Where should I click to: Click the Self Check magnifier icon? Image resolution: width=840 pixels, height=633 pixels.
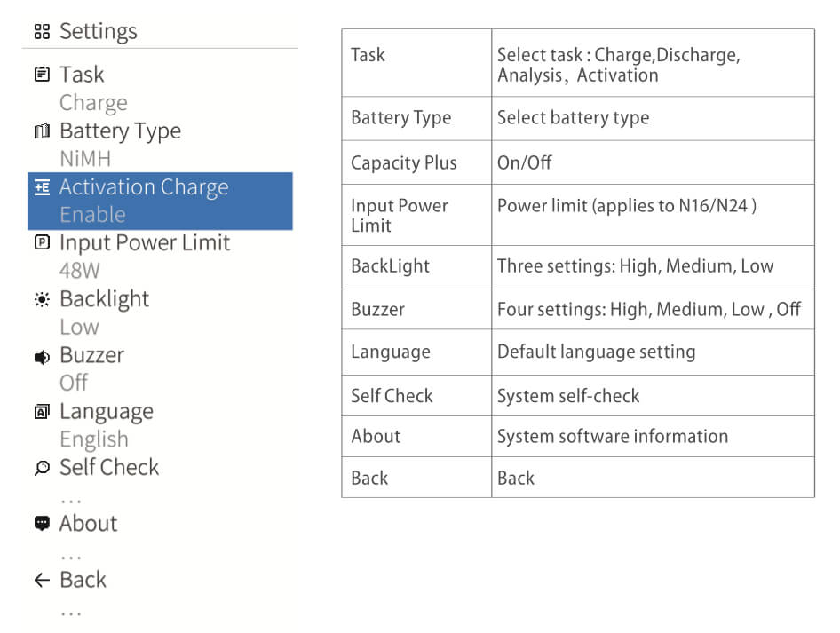(x=41, y=468)
